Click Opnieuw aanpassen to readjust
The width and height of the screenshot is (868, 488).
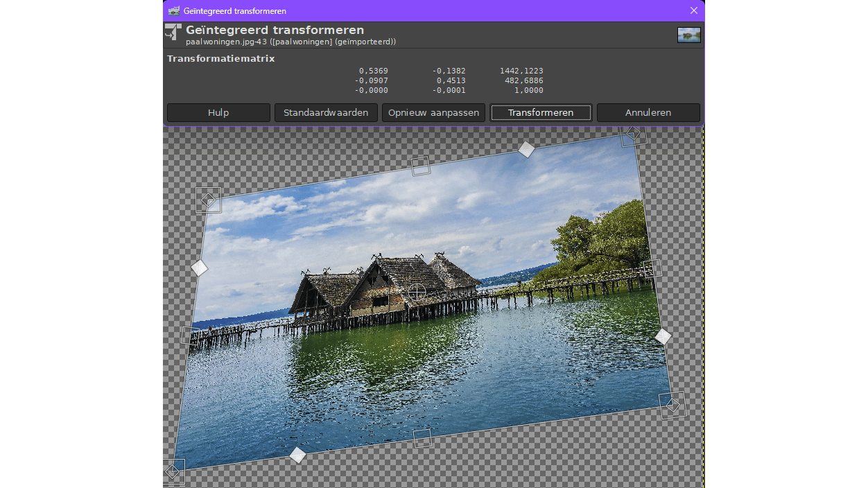[433, 113]
